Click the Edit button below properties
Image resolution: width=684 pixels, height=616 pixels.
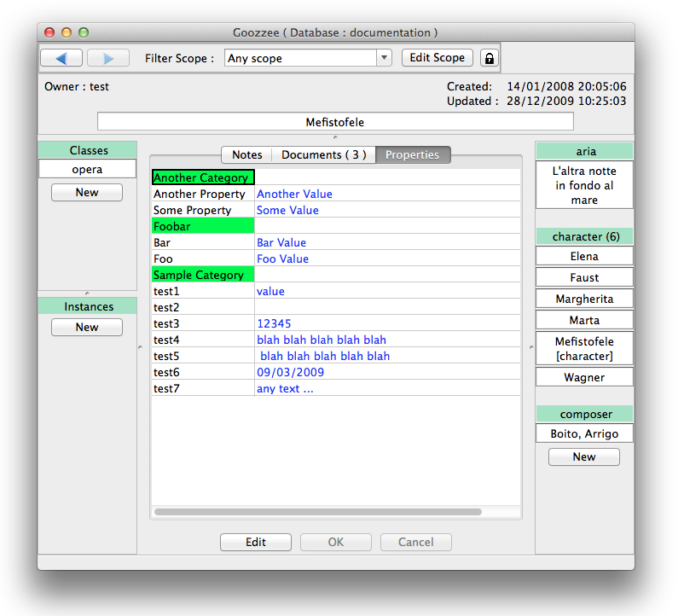pos(256,542)
